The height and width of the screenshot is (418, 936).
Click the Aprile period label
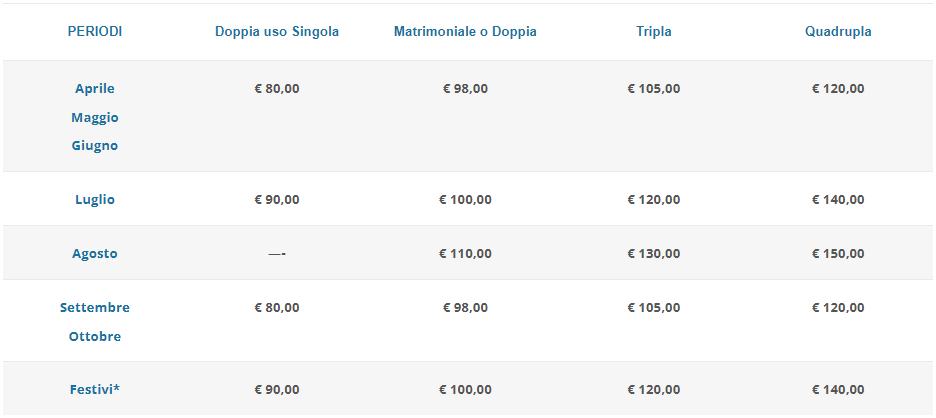95,88
